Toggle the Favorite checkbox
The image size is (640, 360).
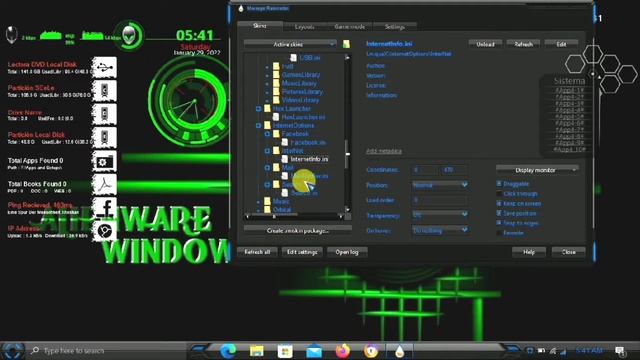pos(499,233)
